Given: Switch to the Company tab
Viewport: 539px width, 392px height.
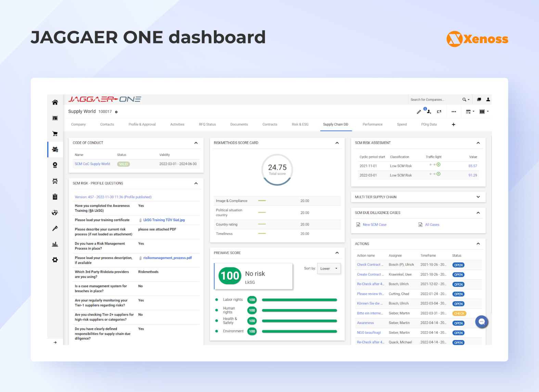Looking at the screenshot, I should pyautogui.click(x=78, y=125).
